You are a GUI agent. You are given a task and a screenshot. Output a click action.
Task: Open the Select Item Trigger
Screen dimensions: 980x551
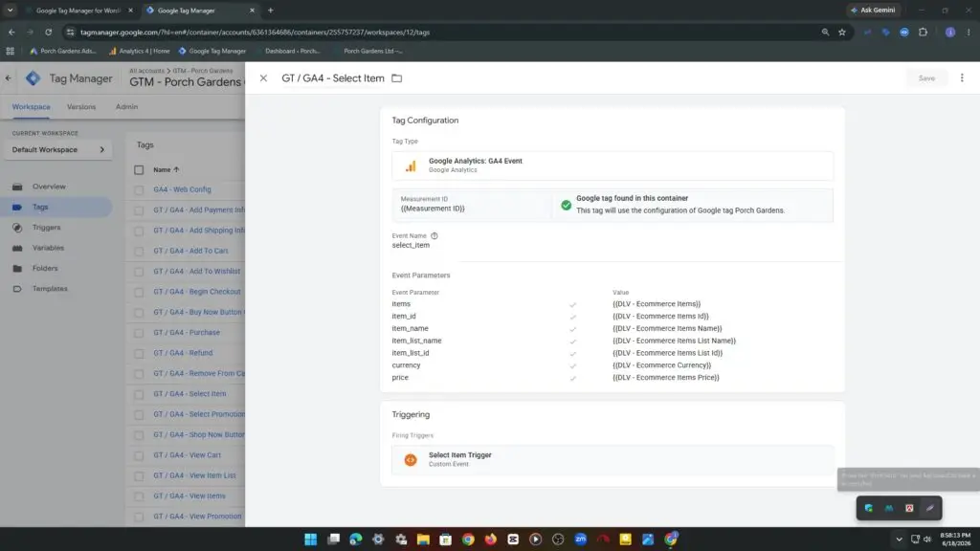tap(612, 459)
